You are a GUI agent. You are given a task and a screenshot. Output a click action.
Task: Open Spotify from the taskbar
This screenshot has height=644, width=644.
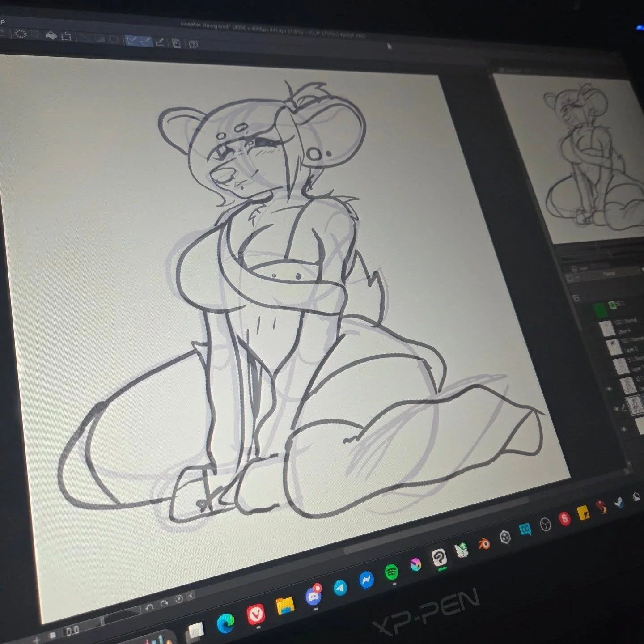point(392,572)
